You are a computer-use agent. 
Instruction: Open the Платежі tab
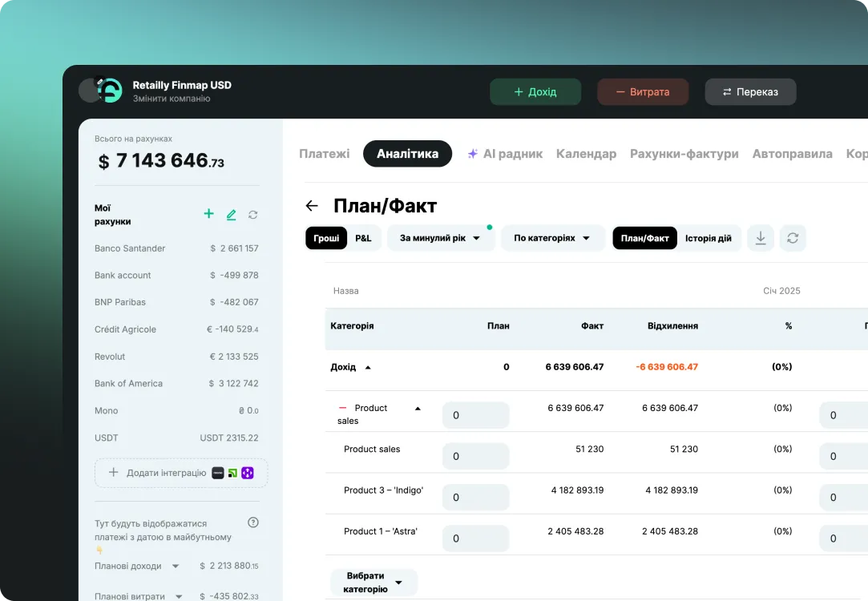(325, 154)
